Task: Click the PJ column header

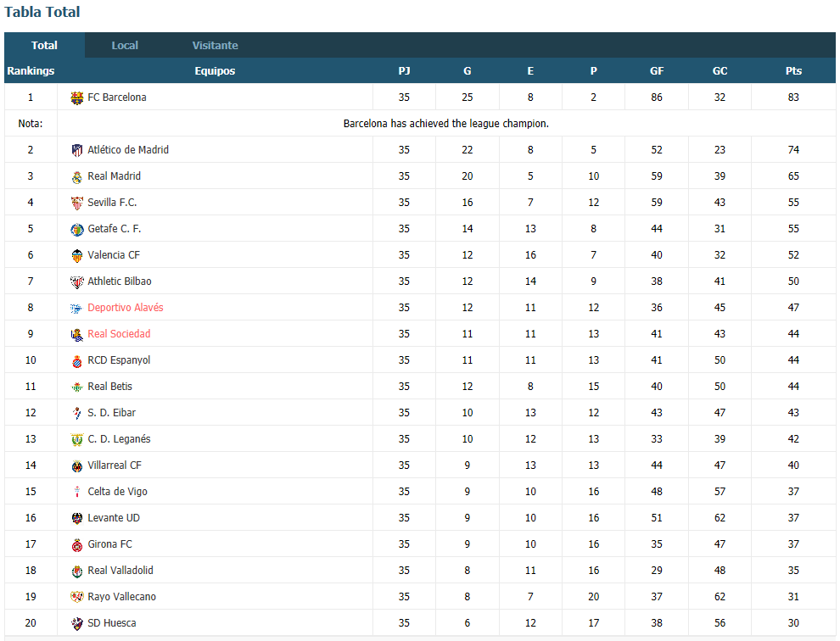Action: [404, 70]
